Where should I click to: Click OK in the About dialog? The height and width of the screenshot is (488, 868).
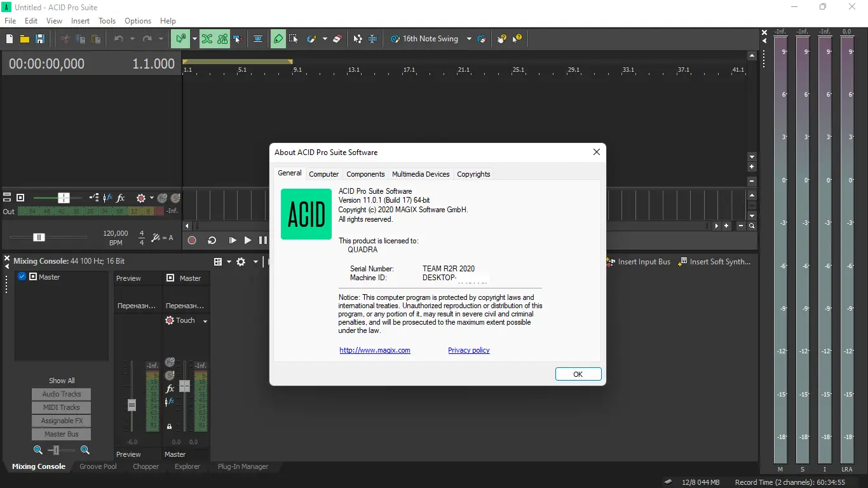point(578,374)
